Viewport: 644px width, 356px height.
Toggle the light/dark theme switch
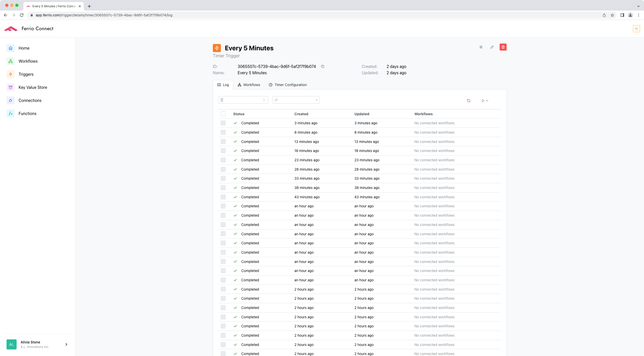point(636,28)
